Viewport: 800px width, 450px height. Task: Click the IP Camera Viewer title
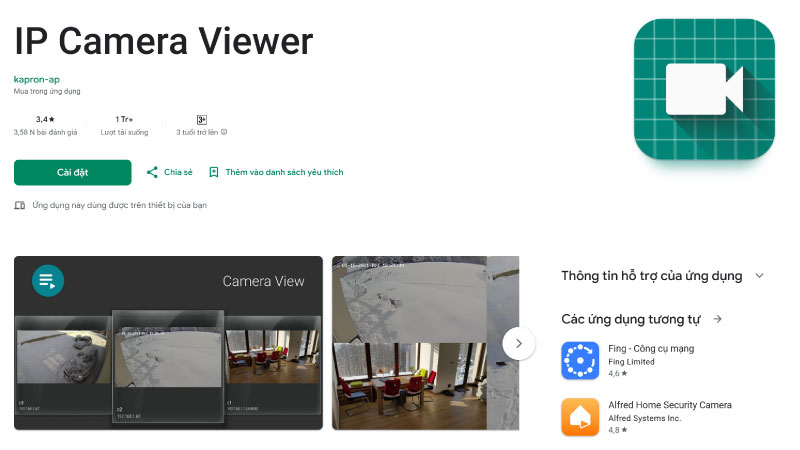(164, 41)
